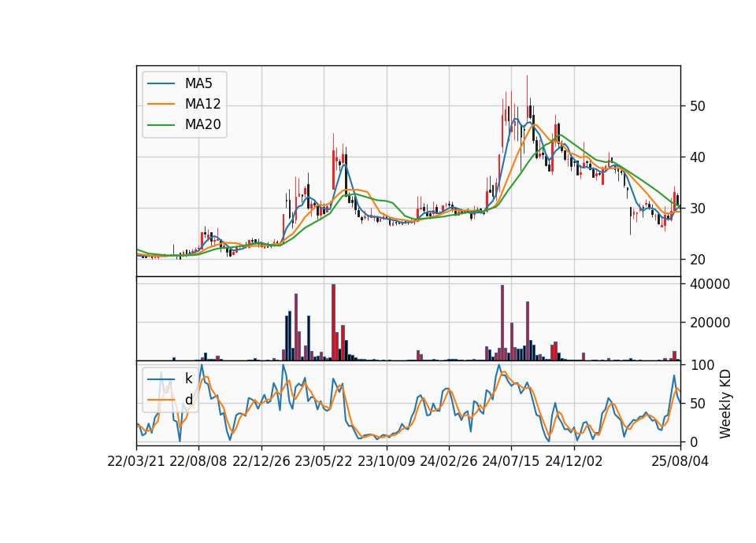Click the date label 24/02/26
The height and width of the screenshot is (543, 756).
click(x=449, y=461)
